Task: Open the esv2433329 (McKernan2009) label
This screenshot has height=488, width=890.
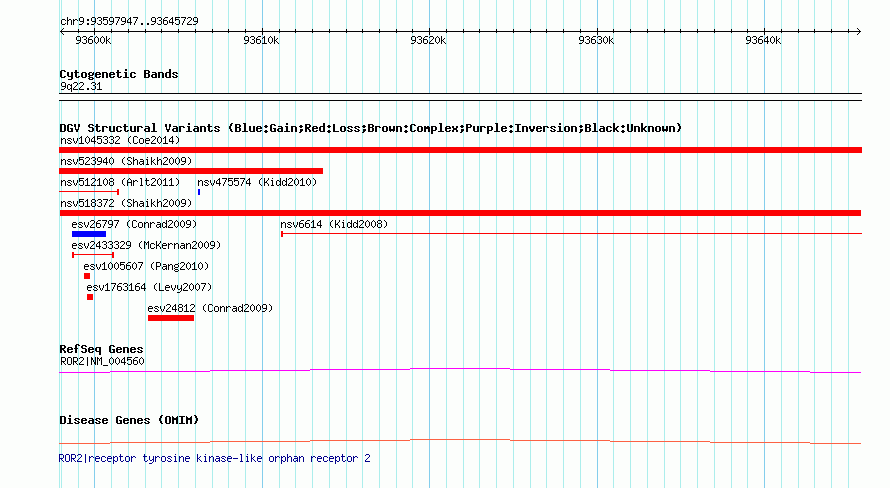Action: [146, 245]
